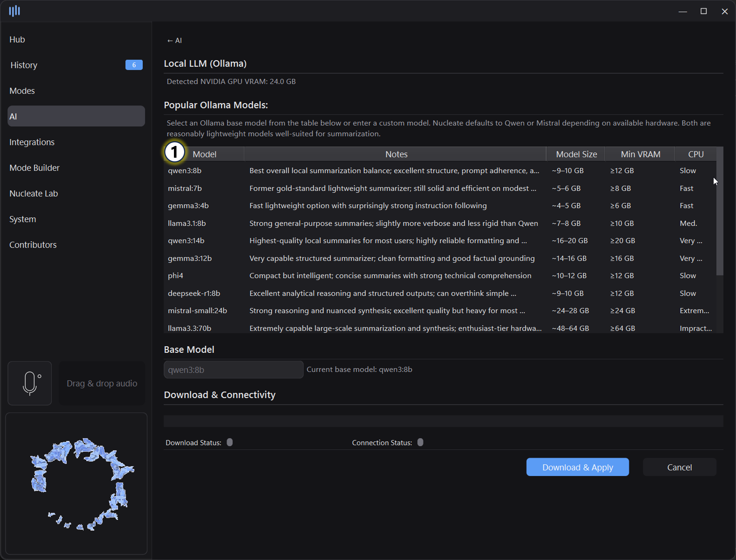Viewport: 736px width, 560px height.
Task: Open the System section
Action: point(76,219)
